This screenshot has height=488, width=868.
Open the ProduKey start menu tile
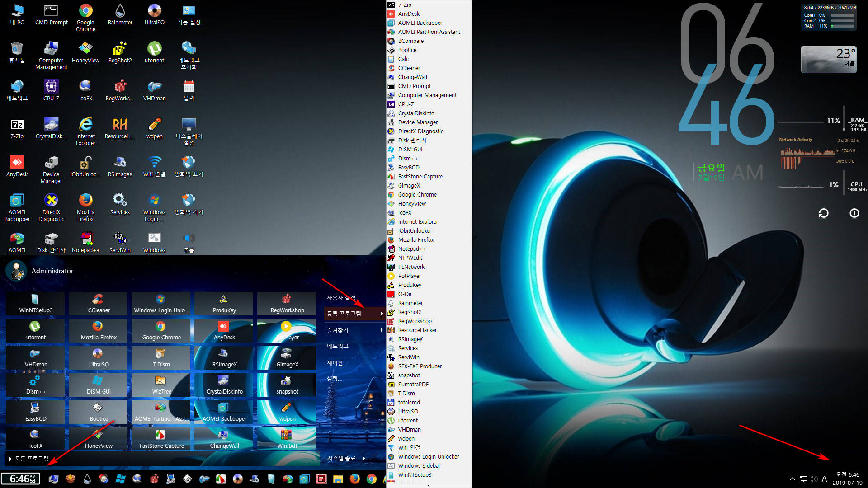point(224,304)
